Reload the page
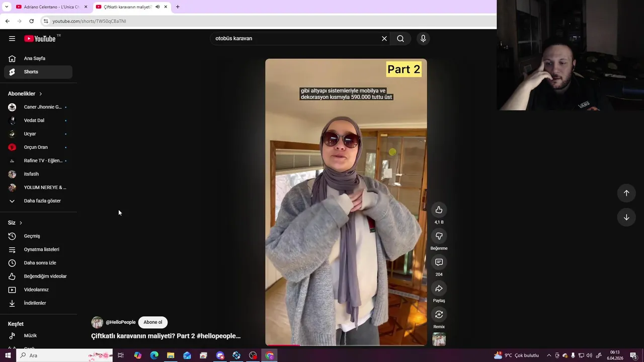The height and width of the screenshot is (362, 644). click(x=31, y=21)
